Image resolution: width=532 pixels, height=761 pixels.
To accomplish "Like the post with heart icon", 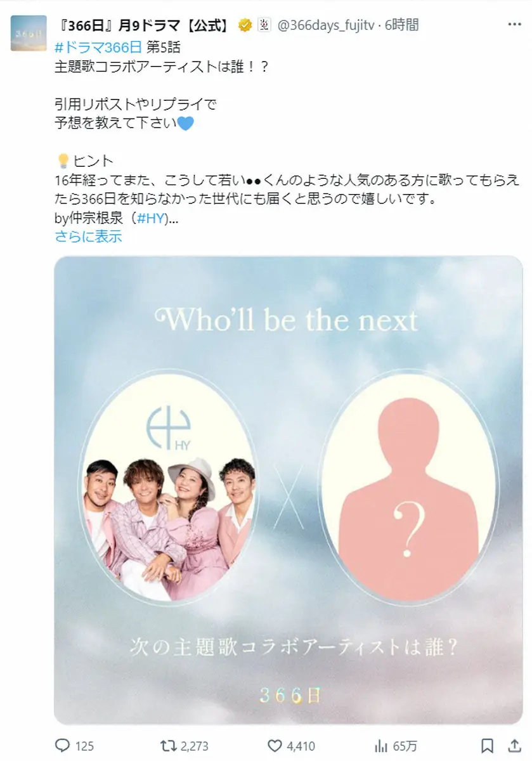I will [x=274, y=746].
